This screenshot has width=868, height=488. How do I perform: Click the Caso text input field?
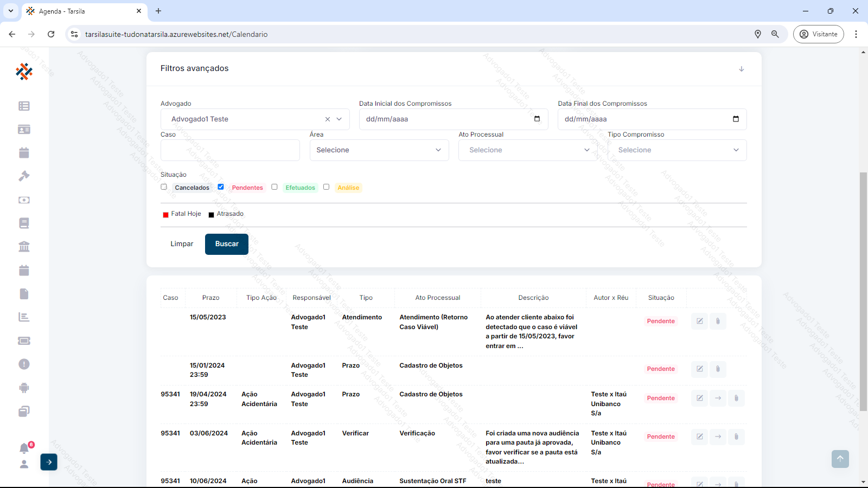[x=230, y=150]
